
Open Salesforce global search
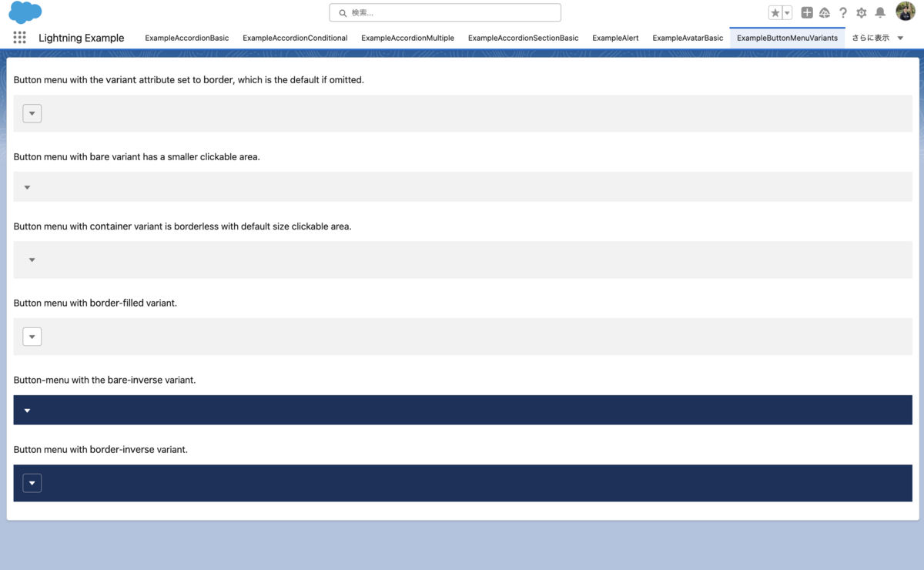click(444, 12)
